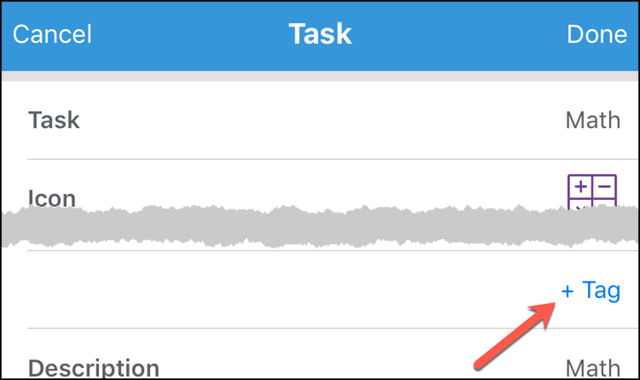This screenshot has width=640, height=380.
Task: Click the gray strip below blue header
Action: point(320,76)
